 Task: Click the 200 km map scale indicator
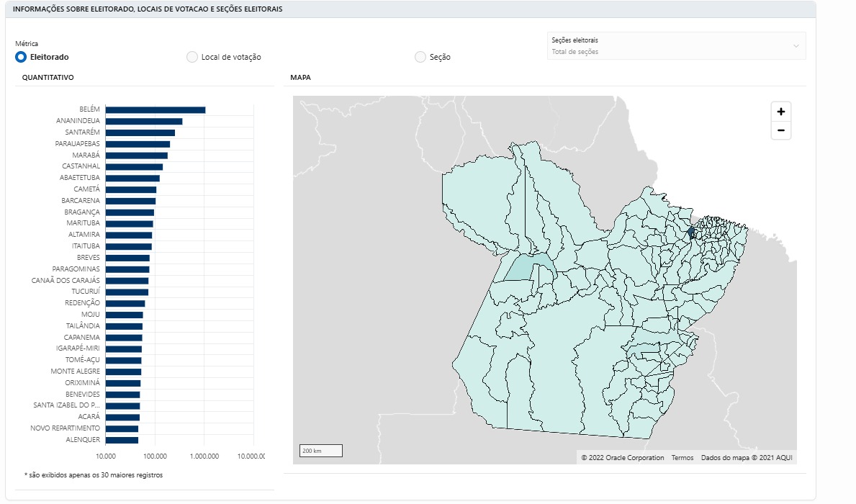pos(321,451)
